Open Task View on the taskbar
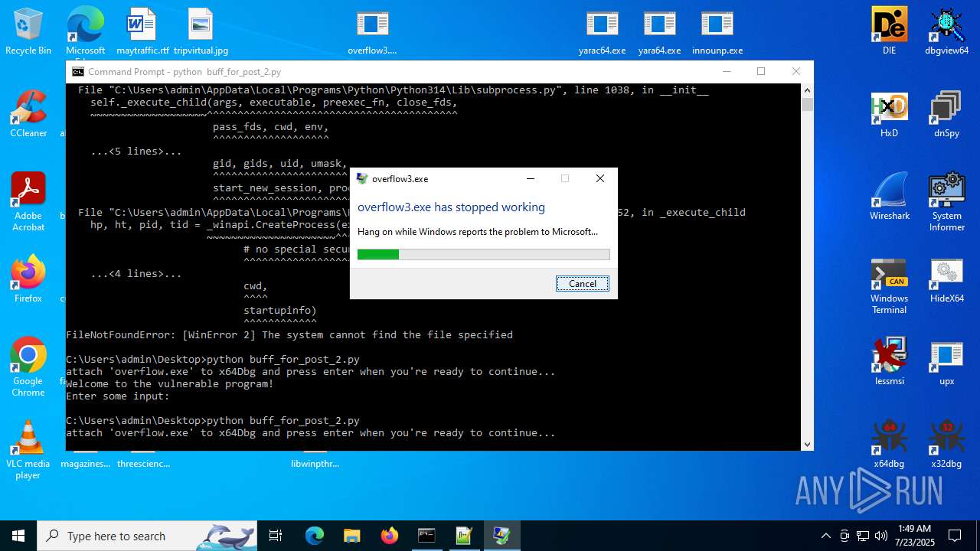The image size is (980, 551). 276,536
